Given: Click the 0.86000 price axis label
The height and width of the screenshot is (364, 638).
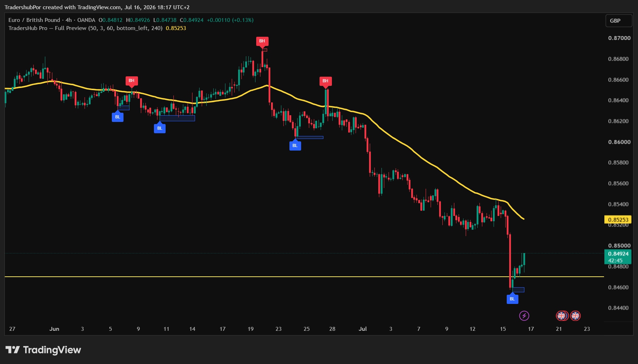Looking at the screenshot, I should [619, 142].
